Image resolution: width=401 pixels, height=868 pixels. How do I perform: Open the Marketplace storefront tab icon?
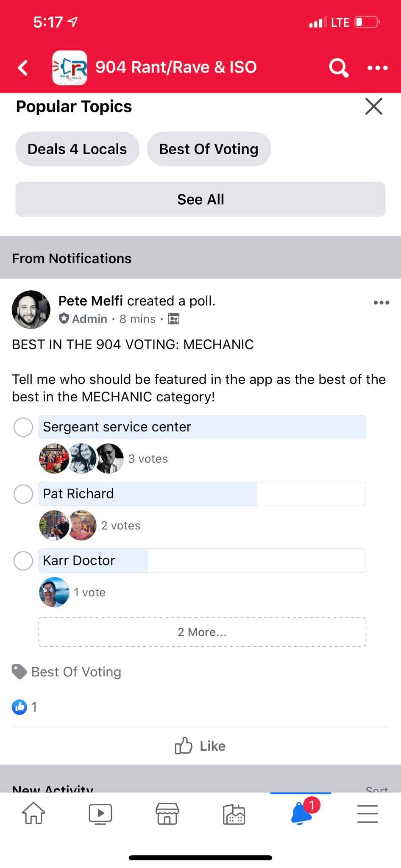click(167, 813)
